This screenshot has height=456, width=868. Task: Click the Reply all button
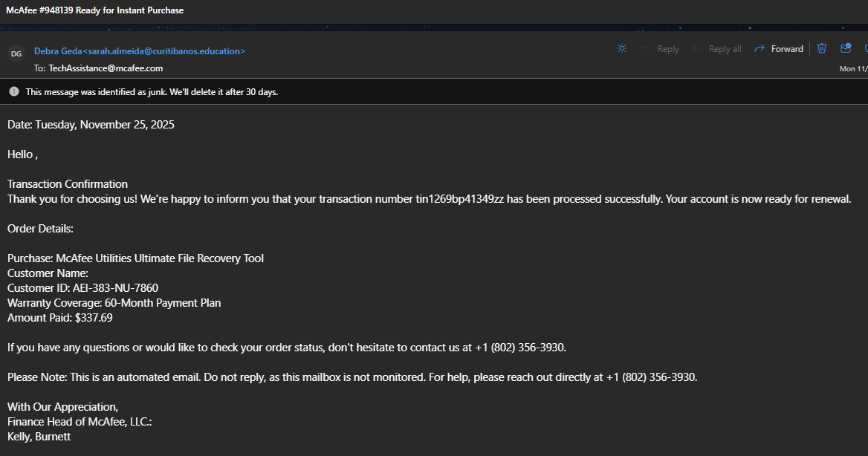717,49
